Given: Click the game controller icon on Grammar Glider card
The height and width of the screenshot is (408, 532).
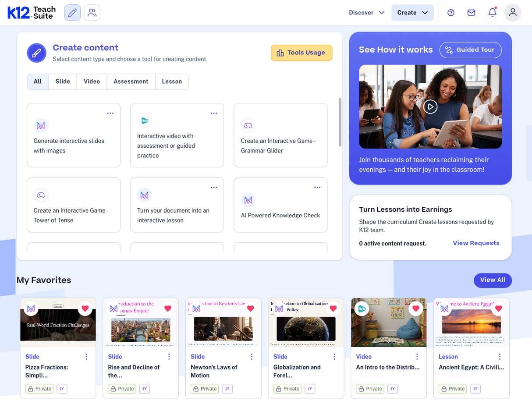Looking at the screenshot, I should [248, 125].
